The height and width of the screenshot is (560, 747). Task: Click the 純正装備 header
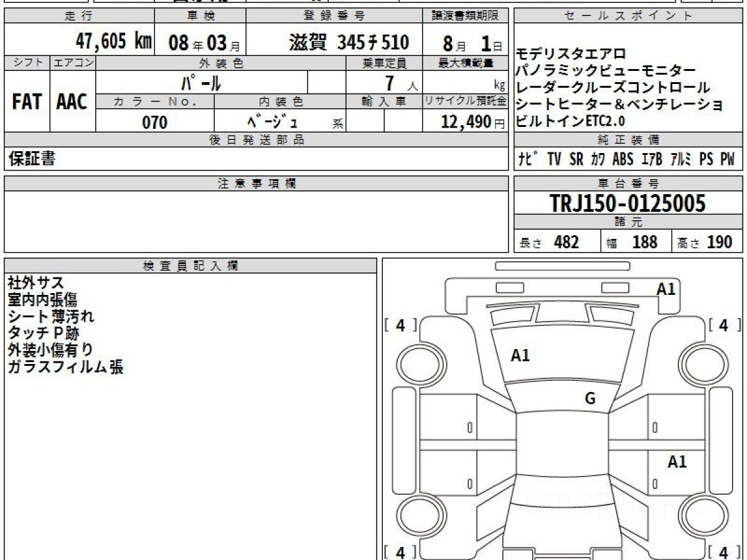[628, 140]
